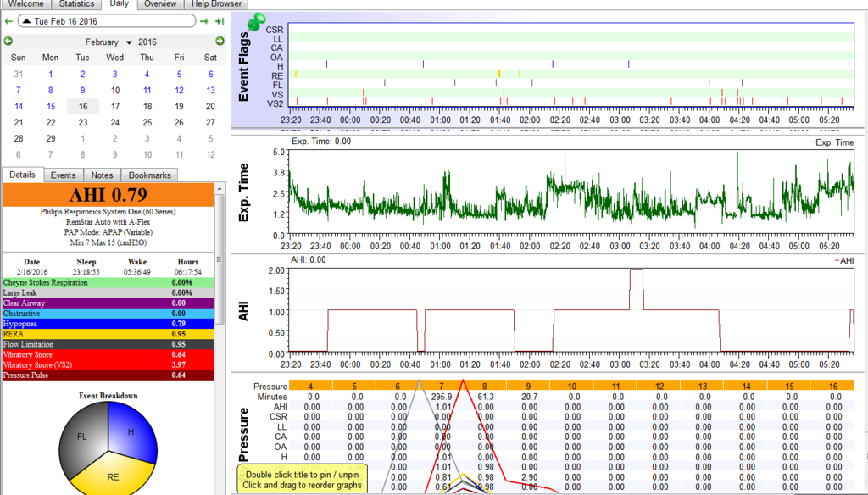Open the Help Browser tab
The image size is (868, 495).
tap(216, 4)
